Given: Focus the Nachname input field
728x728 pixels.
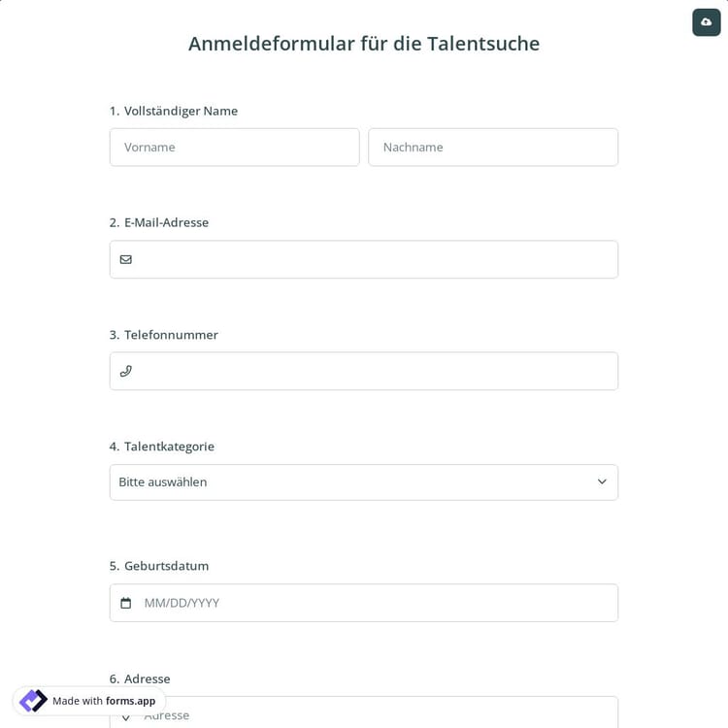Looking at the screenshot, I should [x=492, y=148].
